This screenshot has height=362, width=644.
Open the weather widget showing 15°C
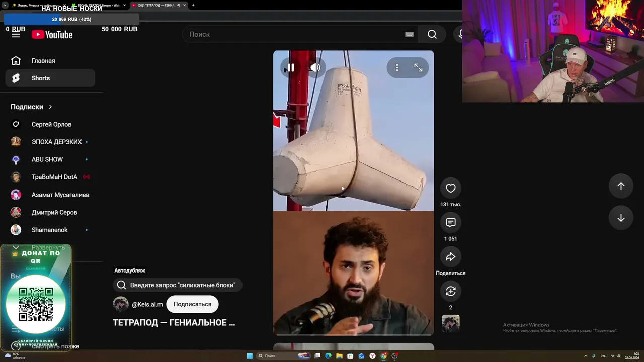click(15, 356)
